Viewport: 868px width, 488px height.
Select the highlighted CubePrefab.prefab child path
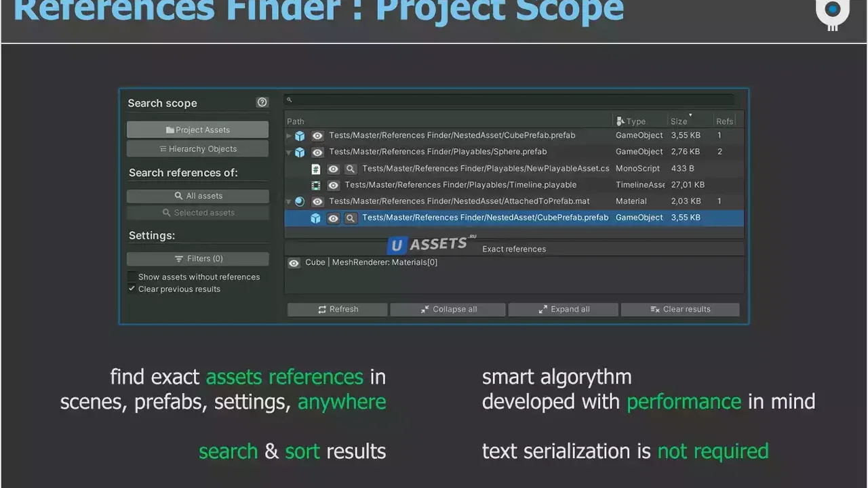click(x=486, y=218)
